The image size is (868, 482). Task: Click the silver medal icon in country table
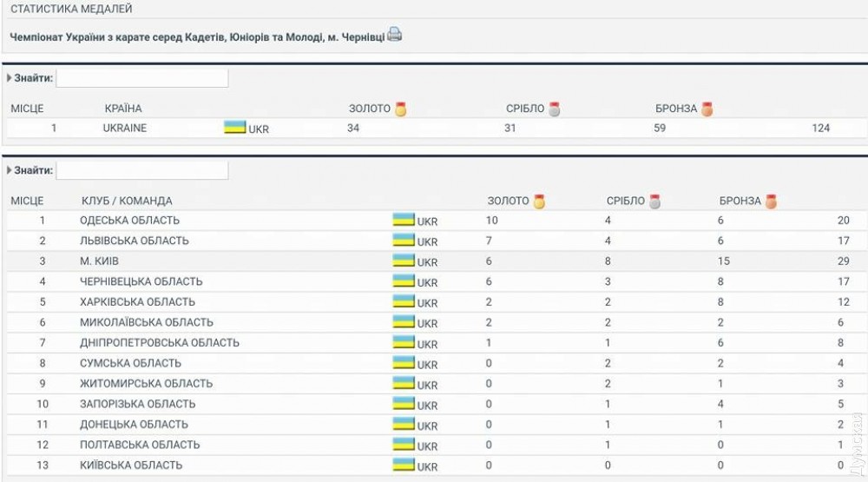click(x=555, y=109)
